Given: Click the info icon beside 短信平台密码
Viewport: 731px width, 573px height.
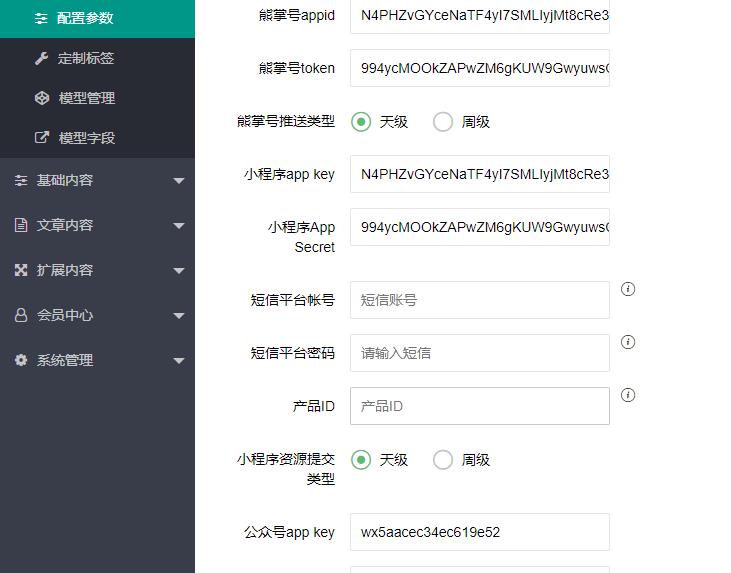Looking at the screenshot, I should 628,342.
